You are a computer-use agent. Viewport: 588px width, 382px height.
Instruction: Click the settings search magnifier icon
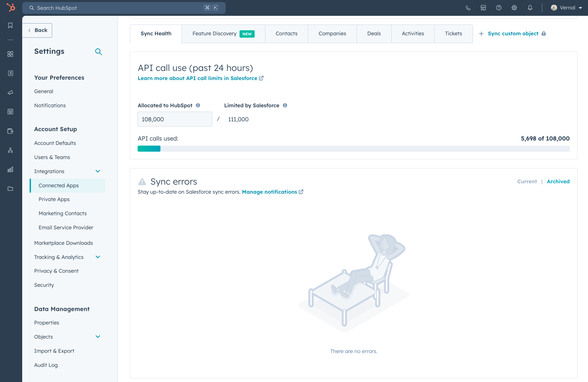(99, 52)
